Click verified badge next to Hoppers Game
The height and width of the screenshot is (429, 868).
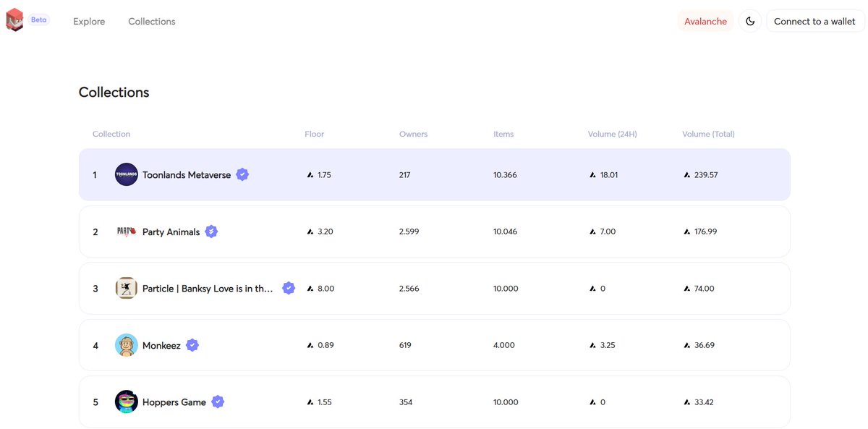point(218,402)
